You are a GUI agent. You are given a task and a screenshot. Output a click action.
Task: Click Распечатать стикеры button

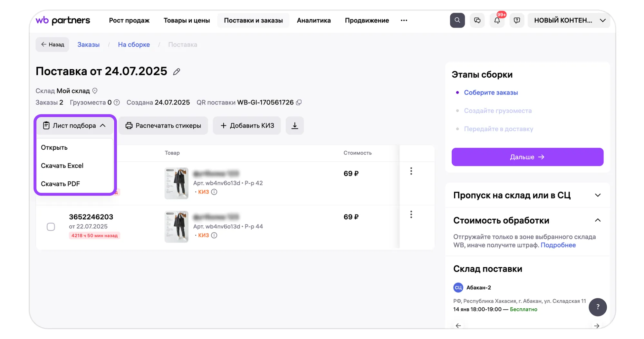[x=163, y=125]
